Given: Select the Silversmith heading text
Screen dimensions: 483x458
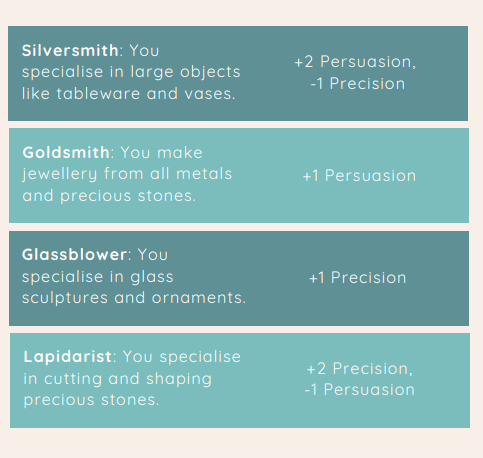Looking at the screenshot, I should click(70, 51).
